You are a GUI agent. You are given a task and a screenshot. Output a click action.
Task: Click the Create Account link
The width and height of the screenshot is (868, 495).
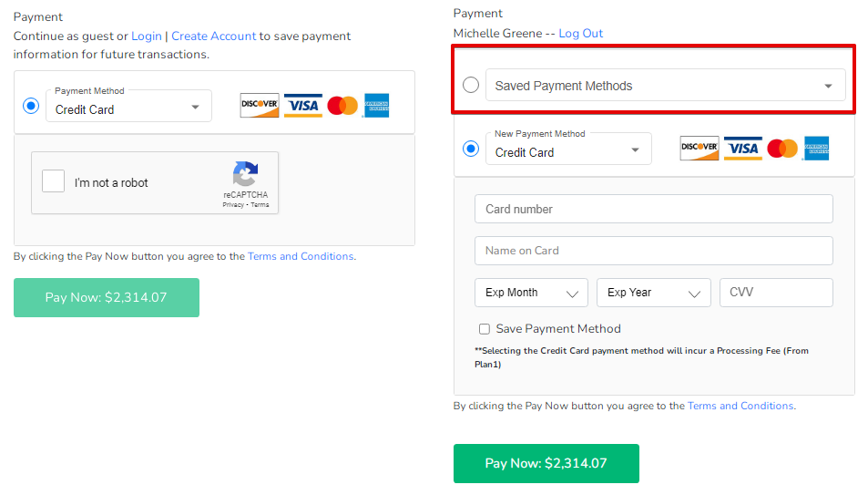click(214, 36)
